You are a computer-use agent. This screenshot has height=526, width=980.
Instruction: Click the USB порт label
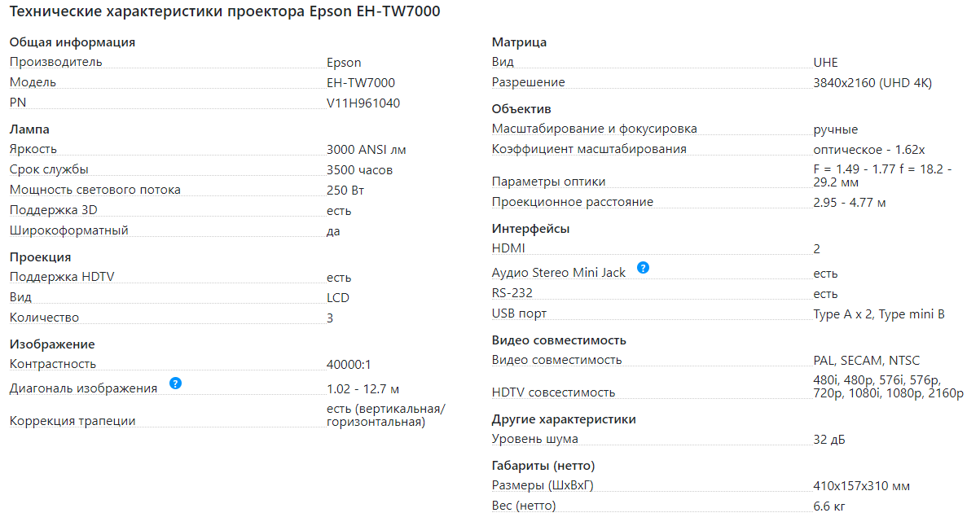(x=520, y=314)
